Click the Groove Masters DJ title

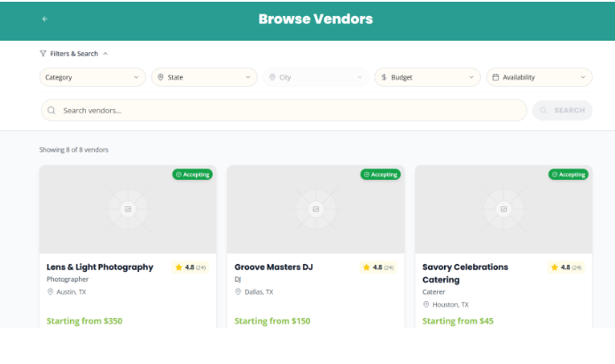tap(274, 267)
